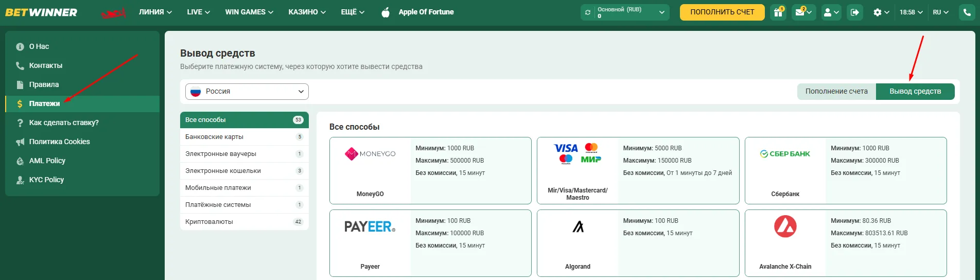The image size is (980, 280).
Task: Open the О Нас page
Action: tap(82, 47)
